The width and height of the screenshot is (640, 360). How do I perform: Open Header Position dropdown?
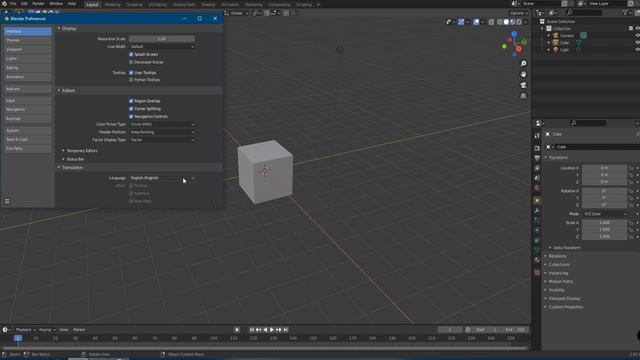click(x=162, y=132)
